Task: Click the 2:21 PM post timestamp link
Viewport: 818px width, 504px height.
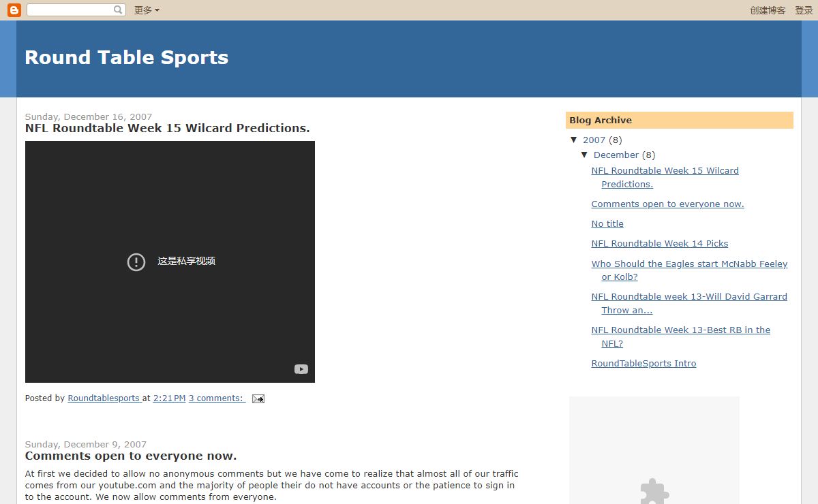Action: pos(170,398)
